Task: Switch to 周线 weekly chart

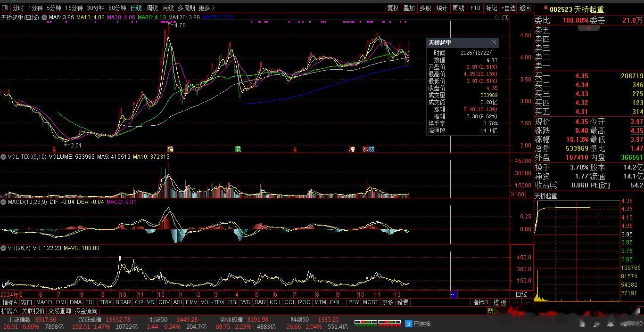Action: pos(152,8)
